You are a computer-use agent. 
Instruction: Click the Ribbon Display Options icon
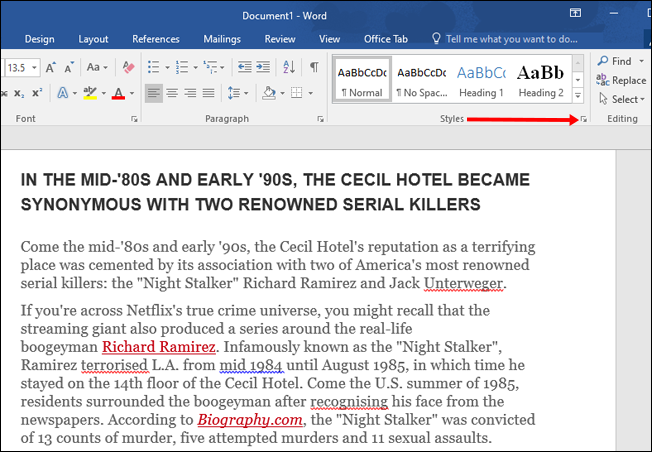click(575, 13)
